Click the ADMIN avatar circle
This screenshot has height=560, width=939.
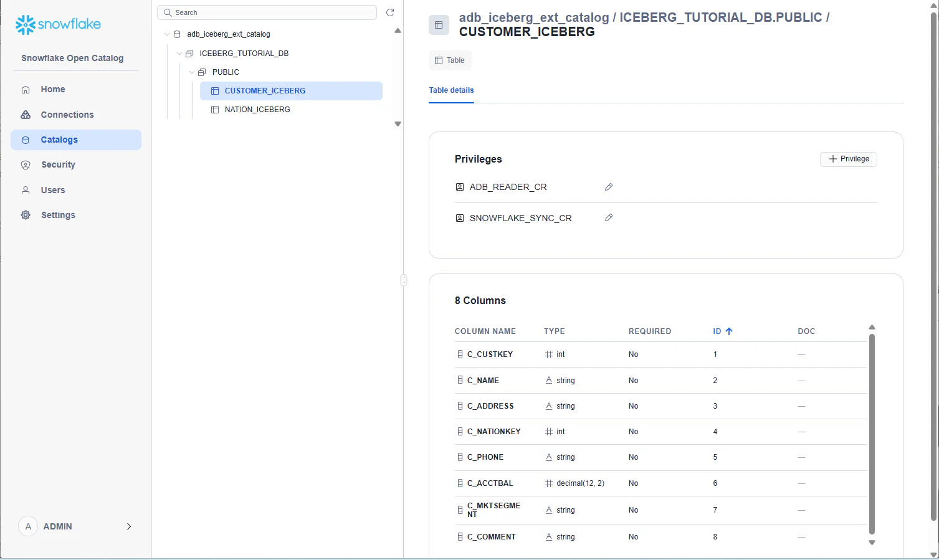pyautogui.click(x=28, y=526)
